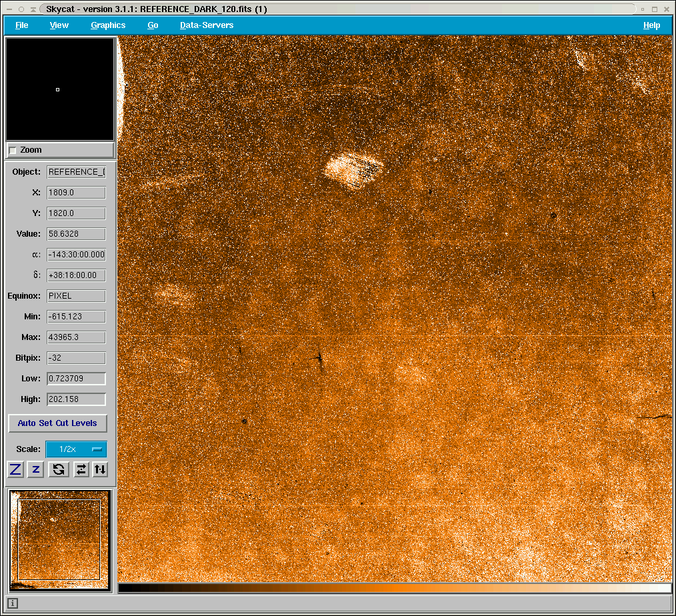Click the large Z zoom-in icon
Viewport: 676px width, 616px height.
16,469
